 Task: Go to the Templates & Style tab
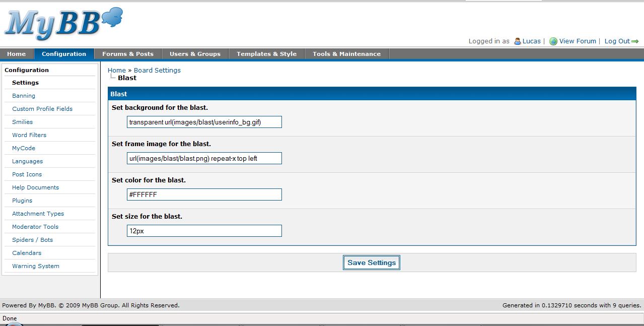point(266,54)
